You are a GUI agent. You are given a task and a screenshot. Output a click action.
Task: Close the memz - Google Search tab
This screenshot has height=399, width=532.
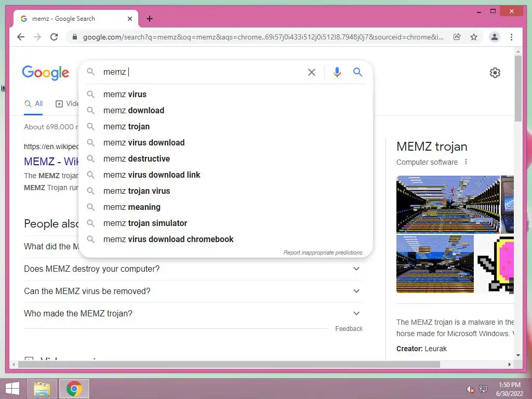(x=129, y=19)
